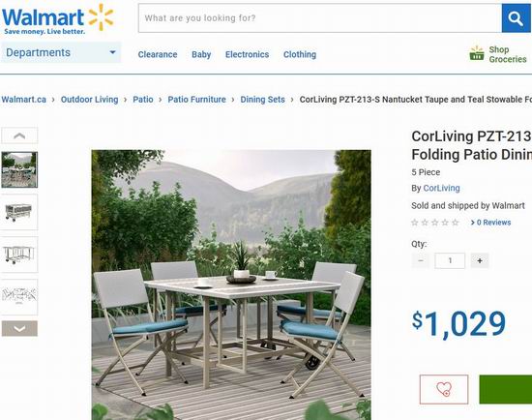Increase quantity with the plus button
The image size is (532, 420).
(480, 260)
